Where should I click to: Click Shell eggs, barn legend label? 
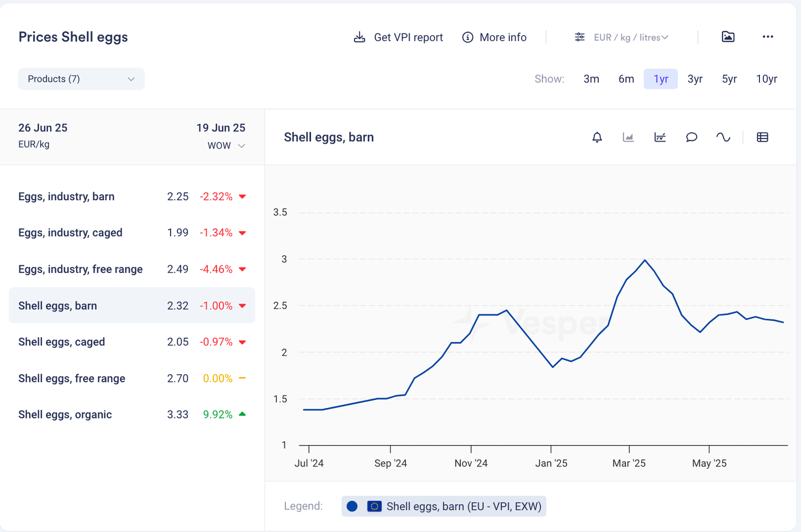click(x=464, y=506)
